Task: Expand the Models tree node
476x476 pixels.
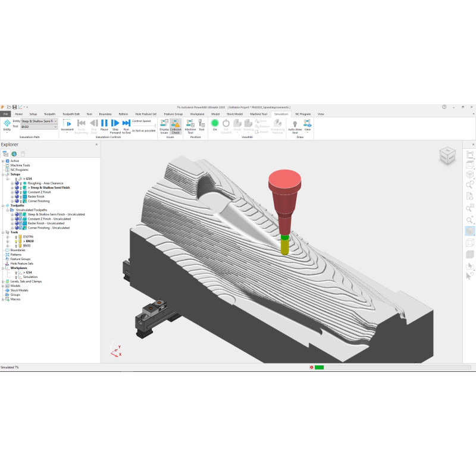Action: tap(3, 286)
